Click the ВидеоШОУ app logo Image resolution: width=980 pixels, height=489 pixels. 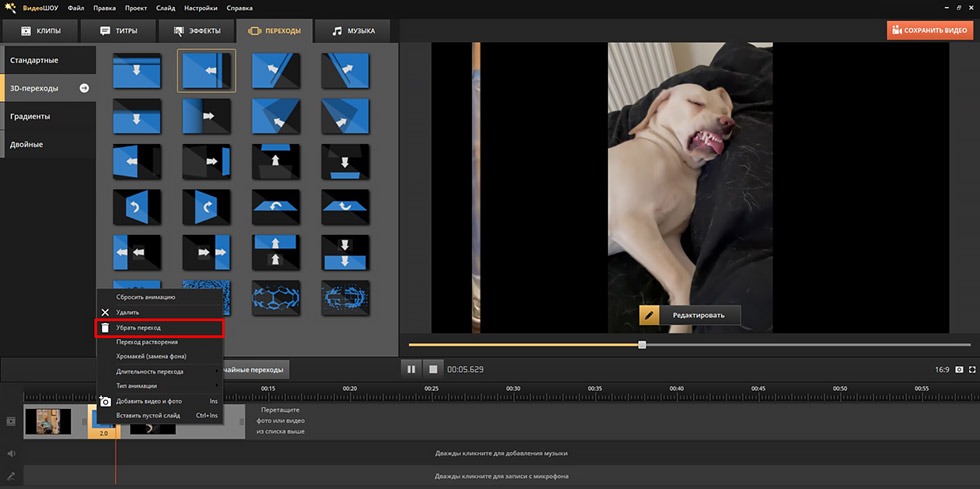[9, 8]
